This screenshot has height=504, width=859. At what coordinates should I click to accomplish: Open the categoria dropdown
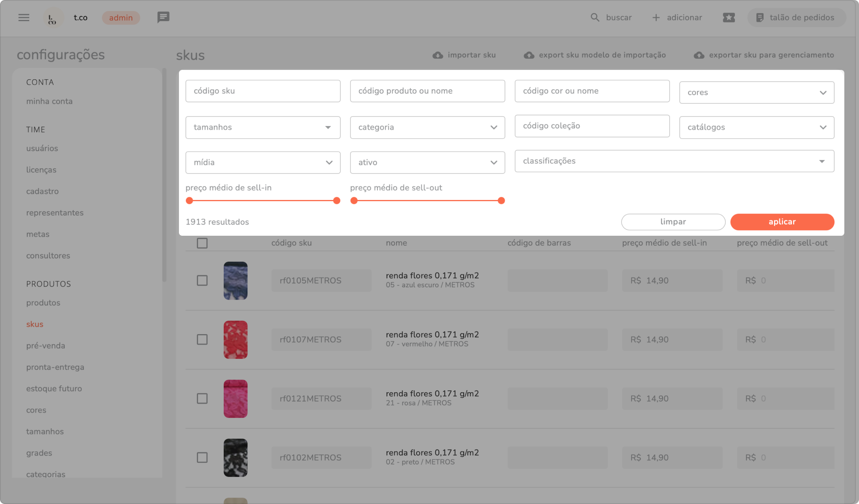pos(427,128)
